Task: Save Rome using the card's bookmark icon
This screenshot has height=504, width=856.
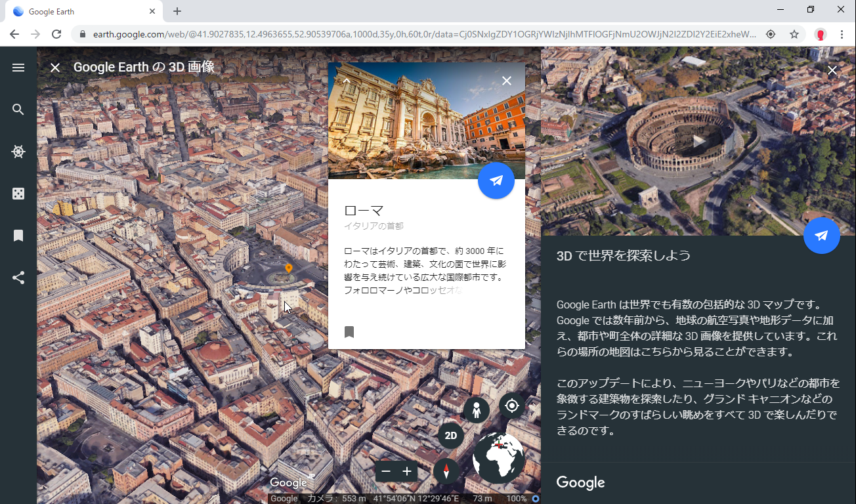Action: (x=349, y=332)
